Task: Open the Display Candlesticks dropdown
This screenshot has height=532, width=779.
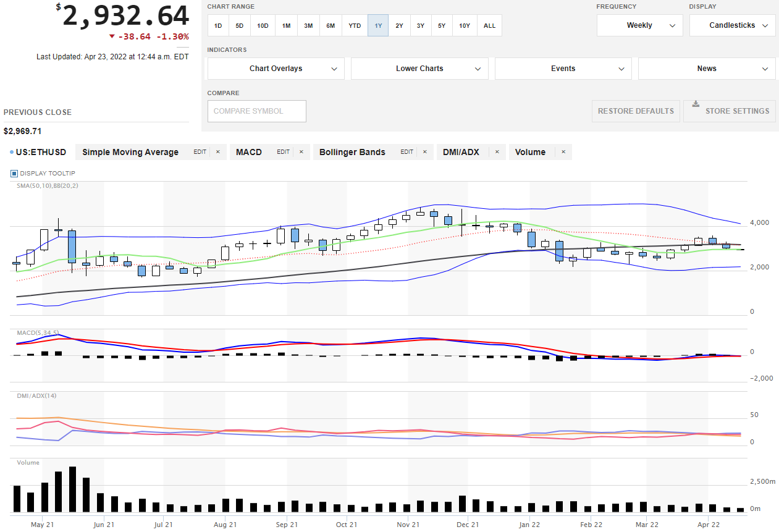Action: click(x=732, y=25)
